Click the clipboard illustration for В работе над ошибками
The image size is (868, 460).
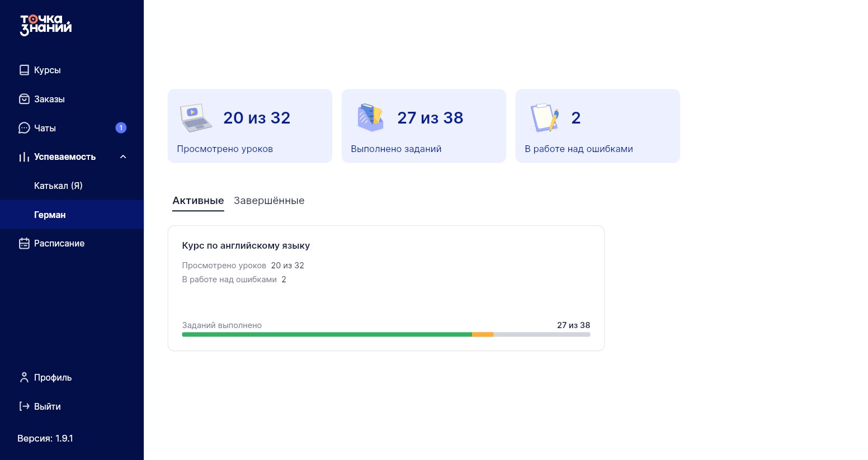click(x=544, y=117)
